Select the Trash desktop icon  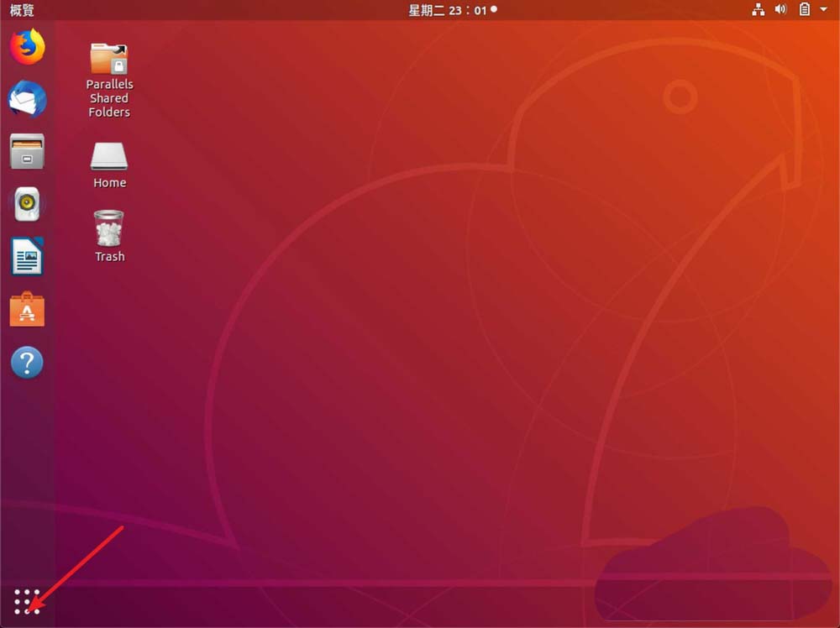coord(109,228)
